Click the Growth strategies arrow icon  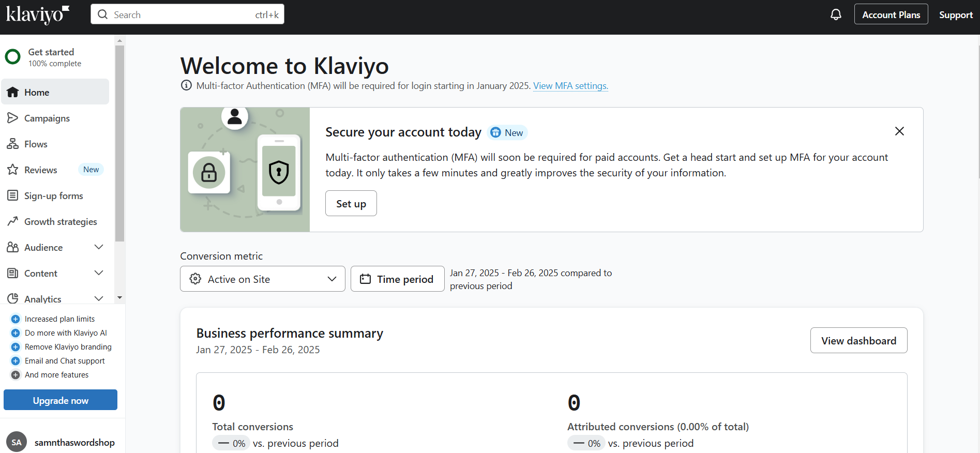(x=13, y=221)
